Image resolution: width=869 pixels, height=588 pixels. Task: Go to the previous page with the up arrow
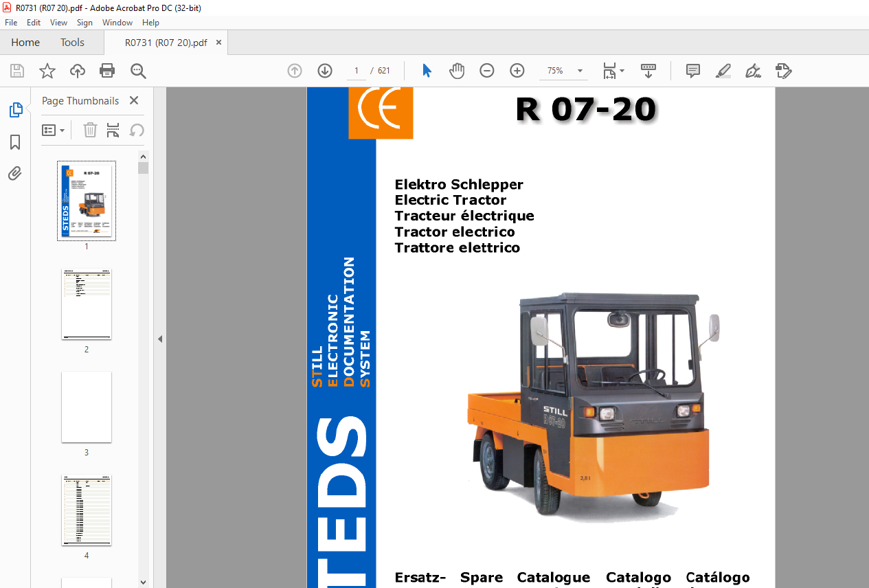point(295,71)
